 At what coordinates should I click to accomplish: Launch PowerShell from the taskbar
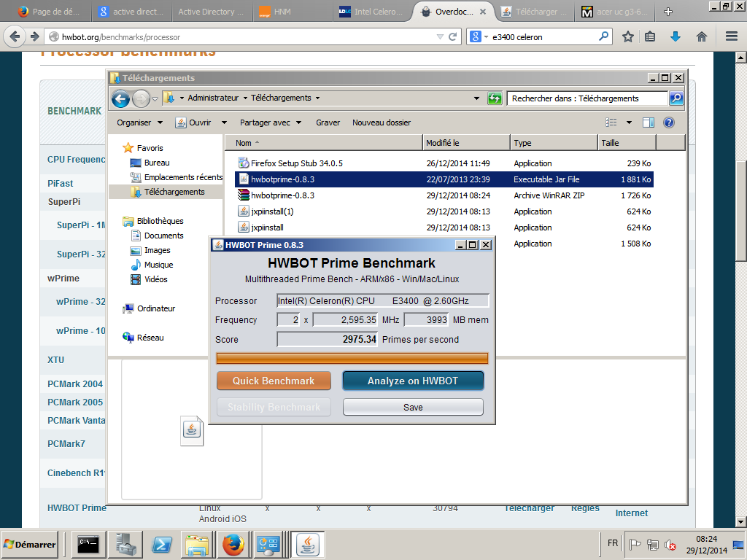[x=161, y=545]
